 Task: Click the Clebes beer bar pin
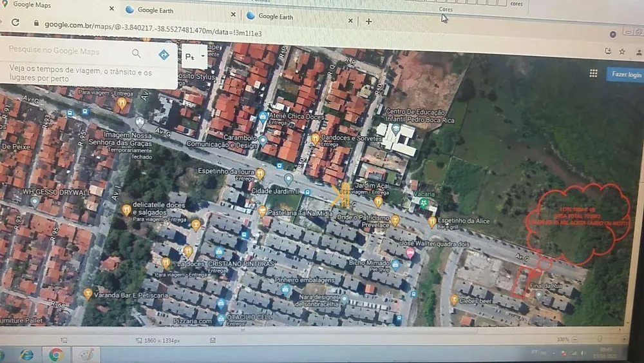454,299
